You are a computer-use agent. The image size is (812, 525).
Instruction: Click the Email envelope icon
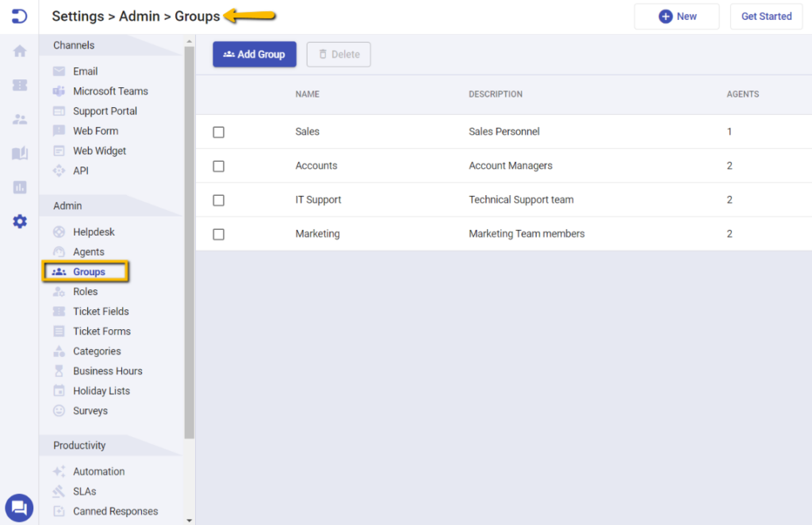tap(59, 71)
